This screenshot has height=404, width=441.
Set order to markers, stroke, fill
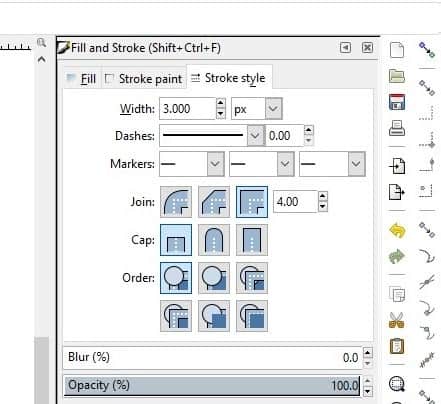pos(252,316)
